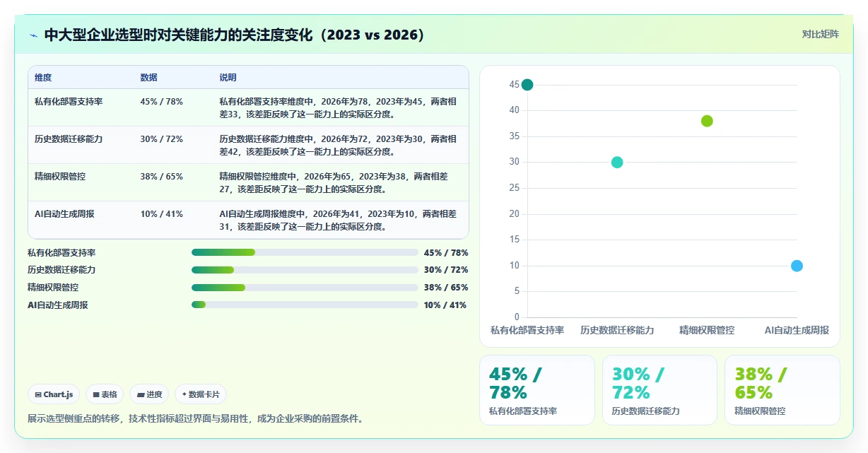868x453 pixels.
Task: Click the 历史数据迁移能力 progress bar
Action: 305,270
